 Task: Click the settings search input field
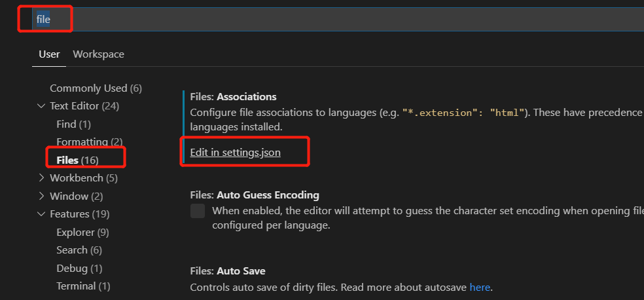tap(327, 19)
